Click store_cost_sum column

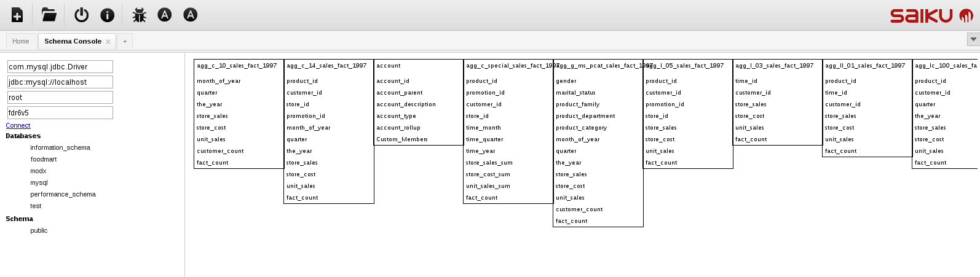point(488,174)
